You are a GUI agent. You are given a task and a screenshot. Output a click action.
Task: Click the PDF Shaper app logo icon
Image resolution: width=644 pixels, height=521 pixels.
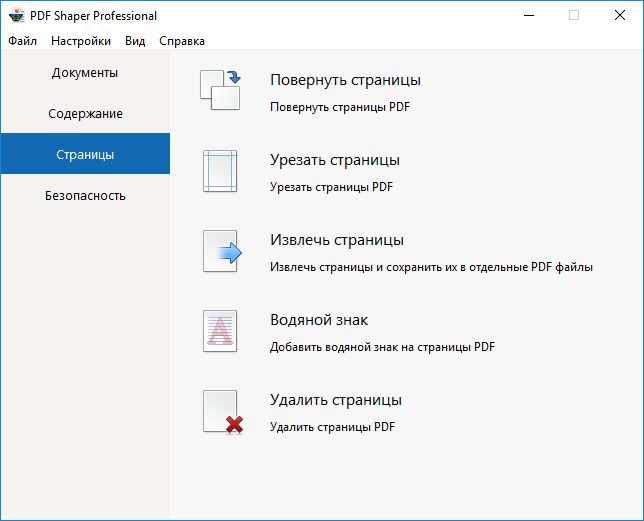click(16, 16)
